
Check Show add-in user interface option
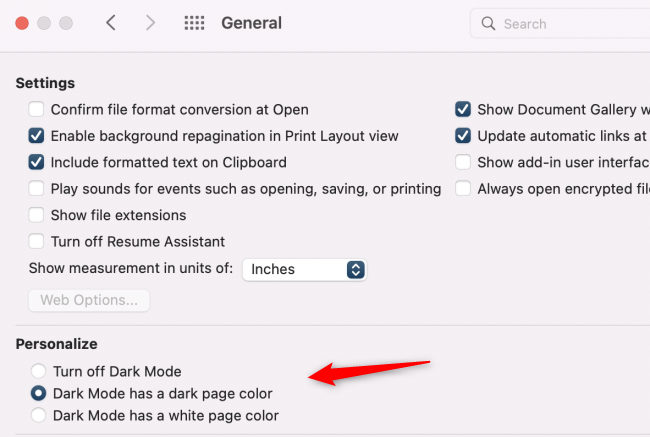point(463,162)
